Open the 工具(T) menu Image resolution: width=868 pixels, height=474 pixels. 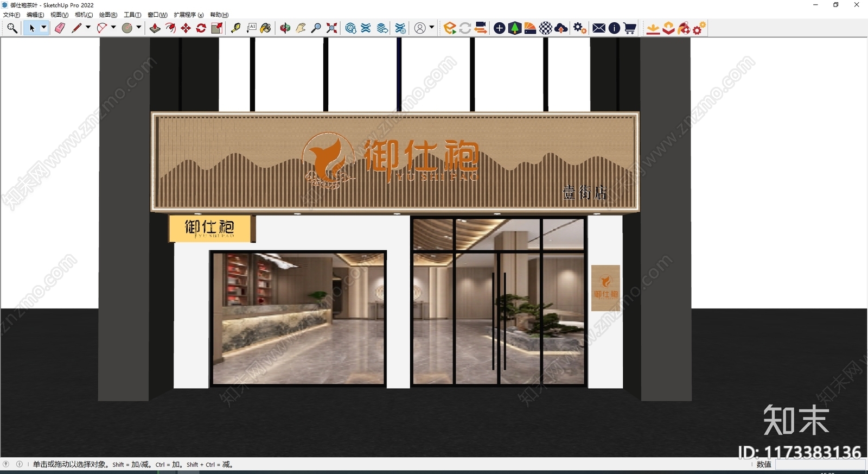point(132,15)
